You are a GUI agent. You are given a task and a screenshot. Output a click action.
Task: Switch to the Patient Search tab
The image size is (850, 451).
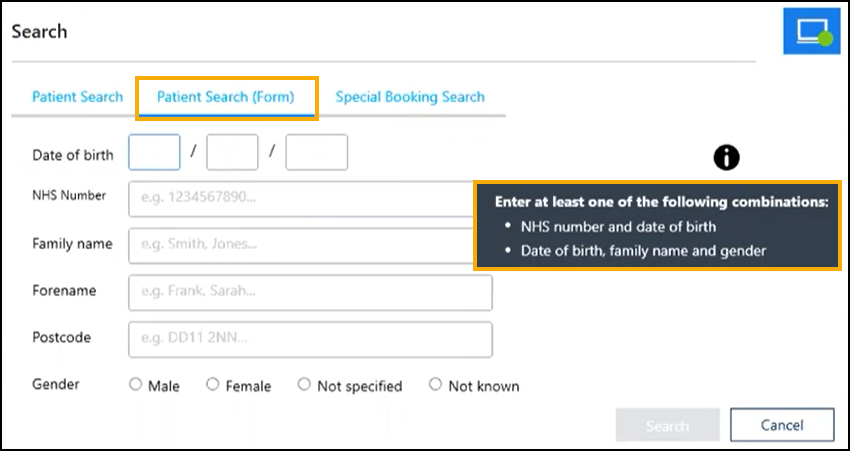click(x=77, y=97)
